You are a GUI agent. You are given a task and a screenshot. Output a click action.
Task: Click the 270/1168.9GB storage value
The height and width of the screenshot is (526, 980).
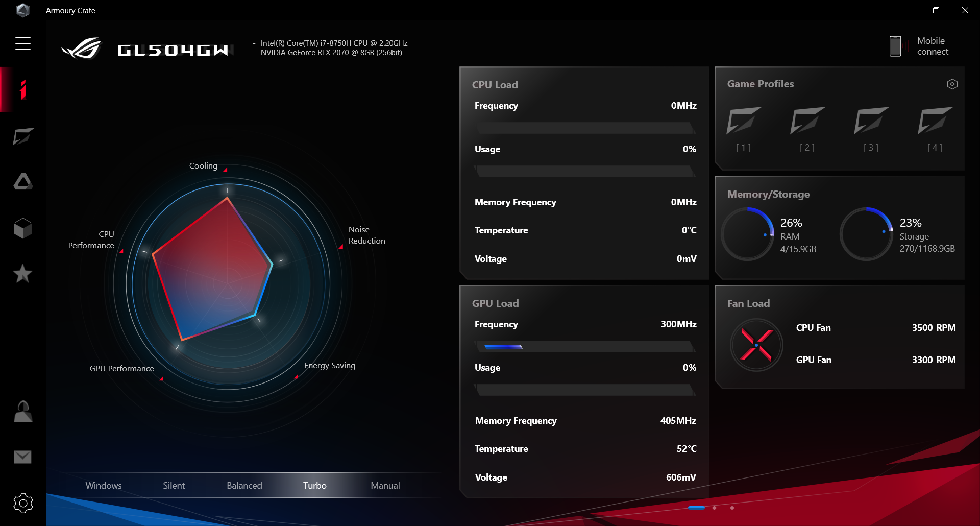(927, 249)
